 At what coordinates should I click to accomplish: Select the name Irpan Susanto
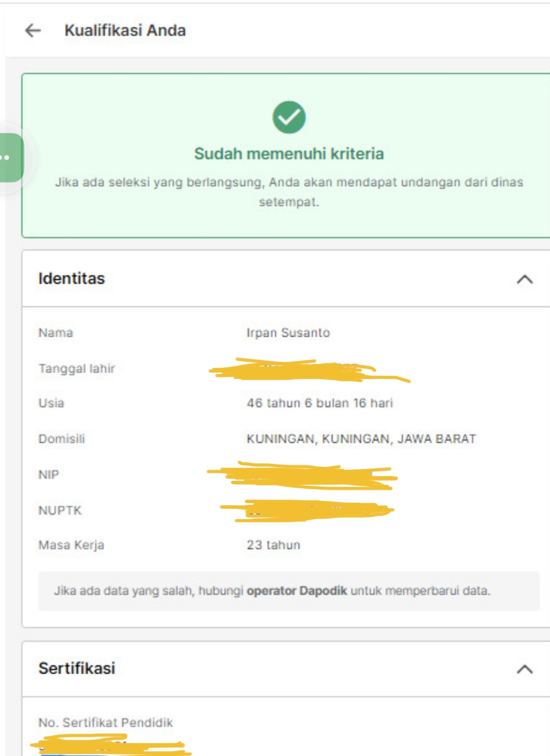point(288,333)
